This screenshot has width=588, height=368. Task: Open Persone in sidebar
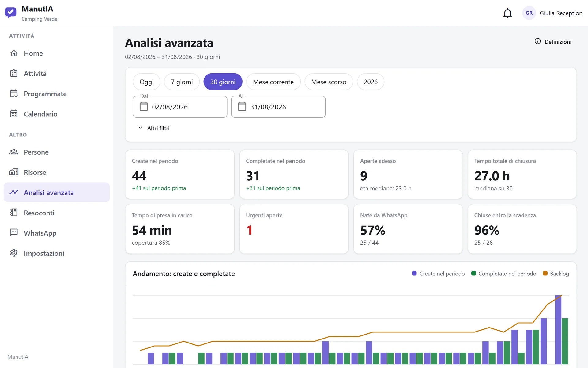(57, 152)
